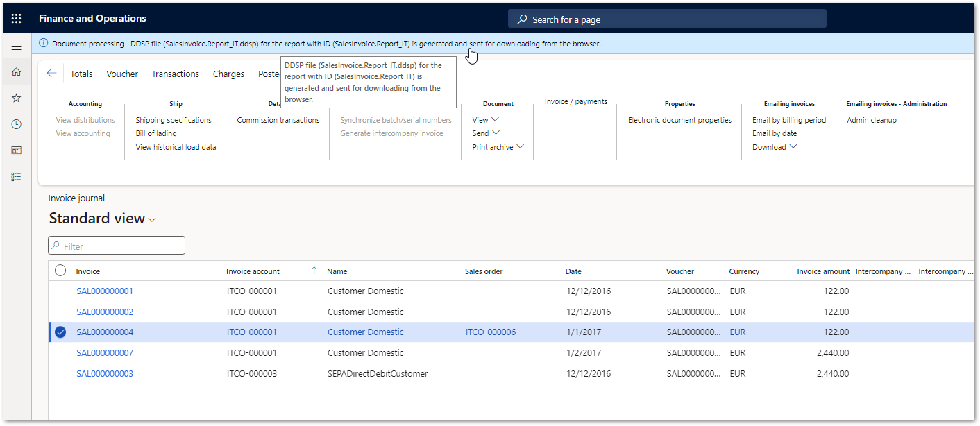Select the 1/2/2017 date cell

(x=583, y=353)
